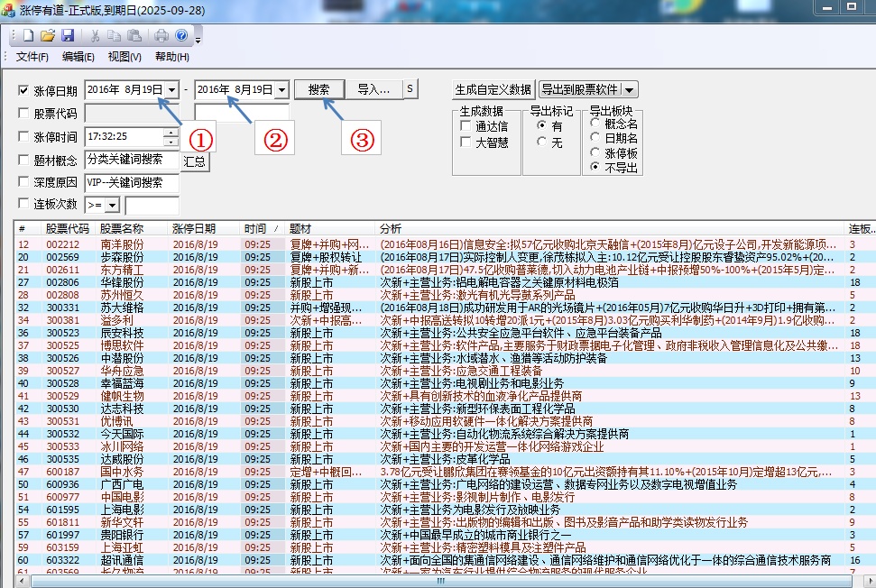Select 概念名 export block option
Screen dimensions: 876x588
pyautogui.click(x=595, y=123)
